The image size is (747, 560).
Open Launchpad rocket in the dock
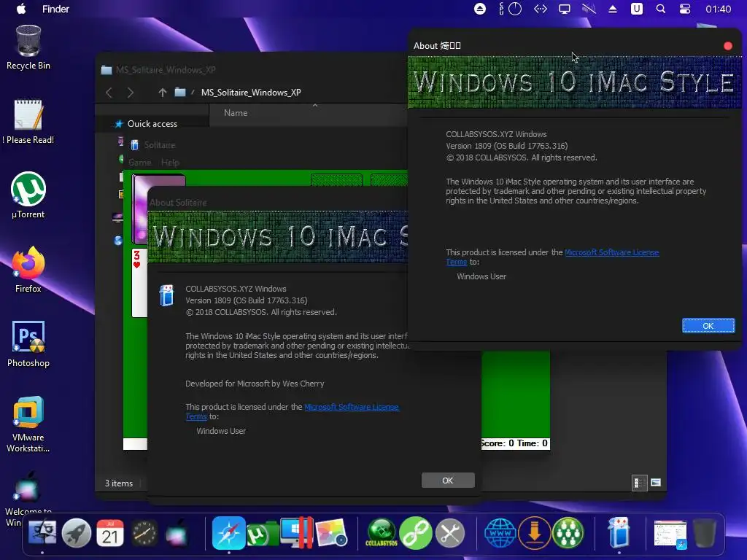pyautogui.click(x=76, y=533)
